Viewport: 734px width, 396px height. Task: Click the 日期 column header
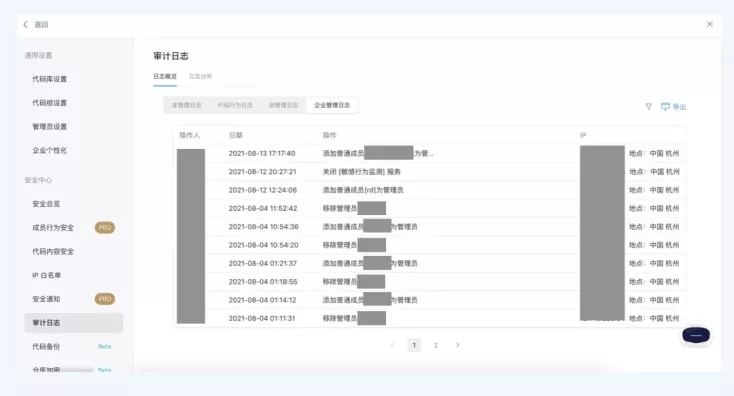(x=236, y=135)
